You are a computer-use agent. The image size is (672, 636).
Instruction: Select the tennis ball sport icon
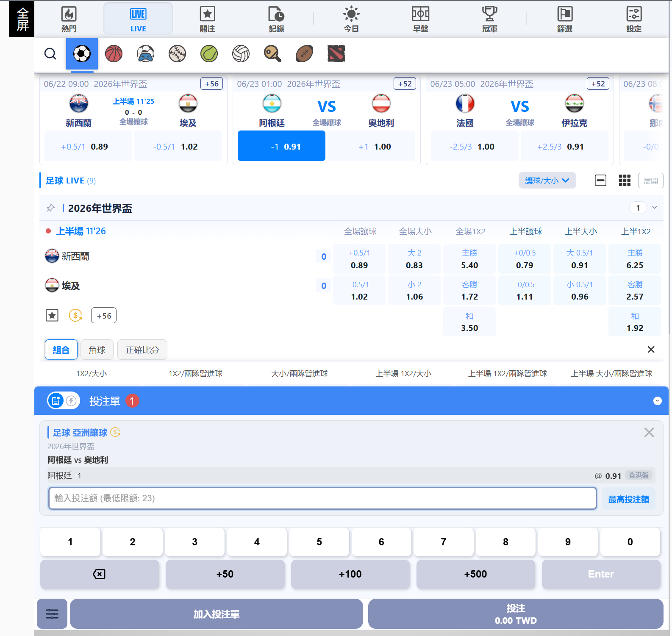pyautogui.click(x=209, y=54)
